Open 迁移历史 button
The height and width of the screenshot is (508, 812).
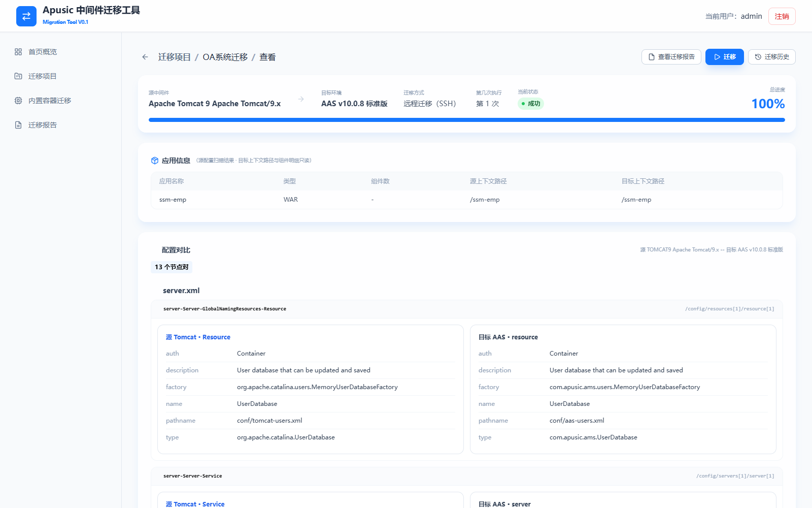pyautogui.click(x=772, y=57)
